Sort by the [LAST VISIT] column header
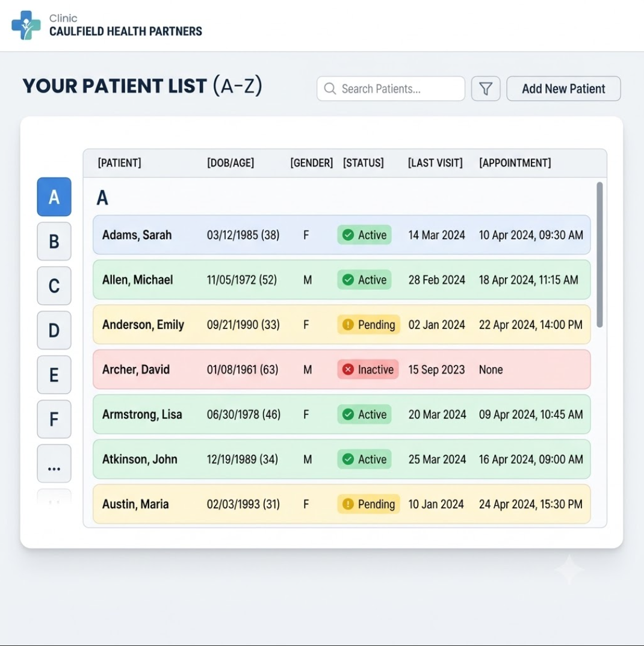The height and width of the screenshot is (646, 644). tap(435, 163)
